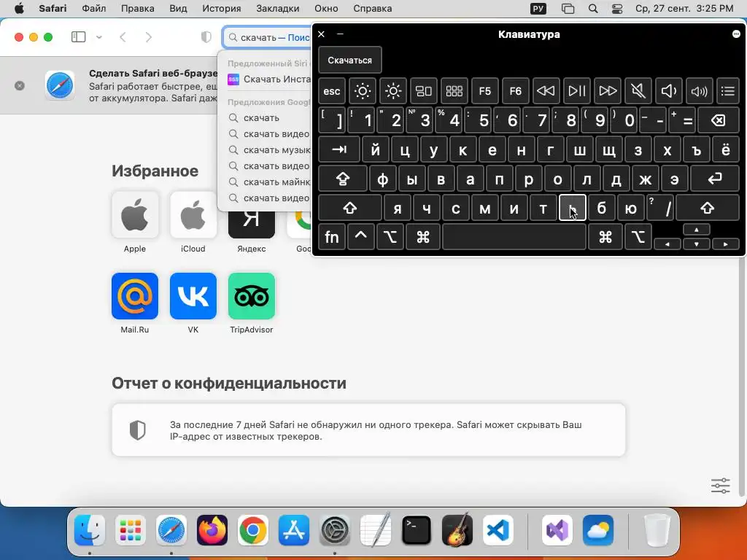Tap Launchpad grid key on keyboard viewer
Image resolution: width=747 pixels, height=560 pixels.
point(454,91)
